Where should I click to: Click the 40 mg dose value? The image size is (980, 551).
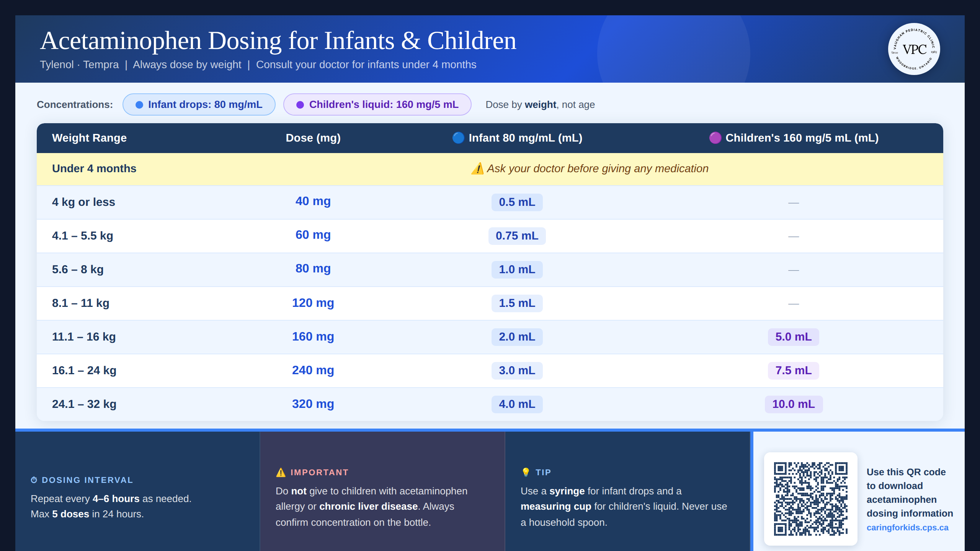(x=313, y=201)
